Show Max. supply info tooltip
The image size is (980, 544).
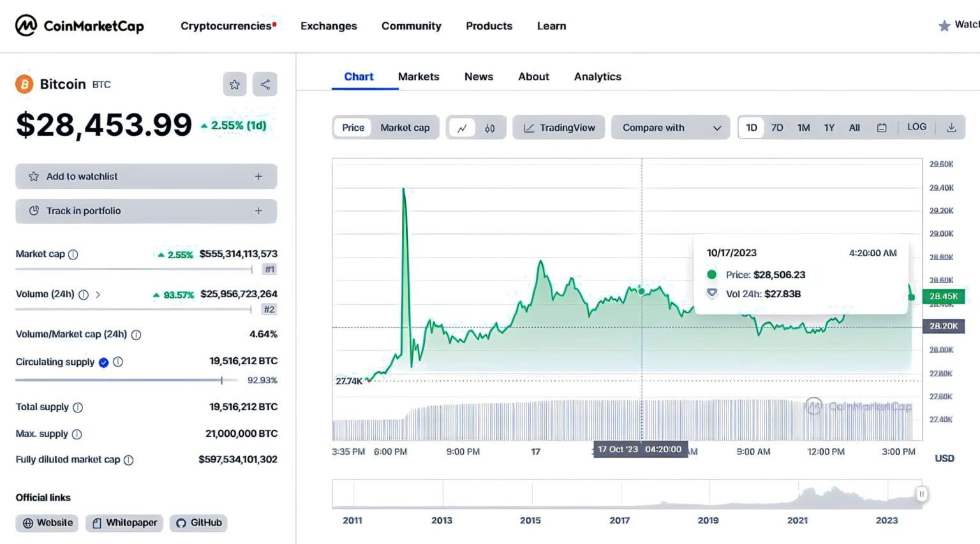click(77, 434)
